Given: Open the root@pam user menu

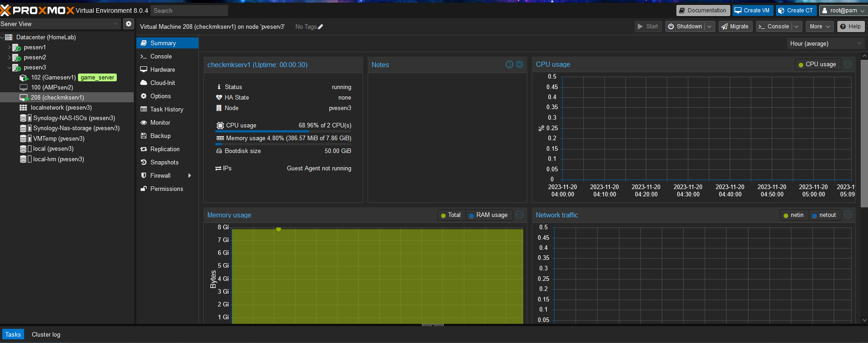Looking at the screenshot, I should [843, 11].
